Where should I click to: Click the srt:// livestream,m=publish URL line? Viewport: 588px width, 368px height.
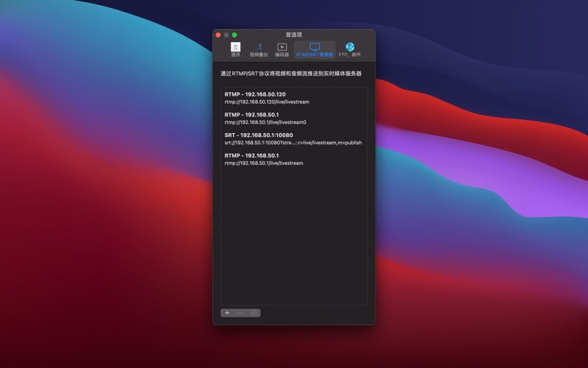[x=293, y=143]
